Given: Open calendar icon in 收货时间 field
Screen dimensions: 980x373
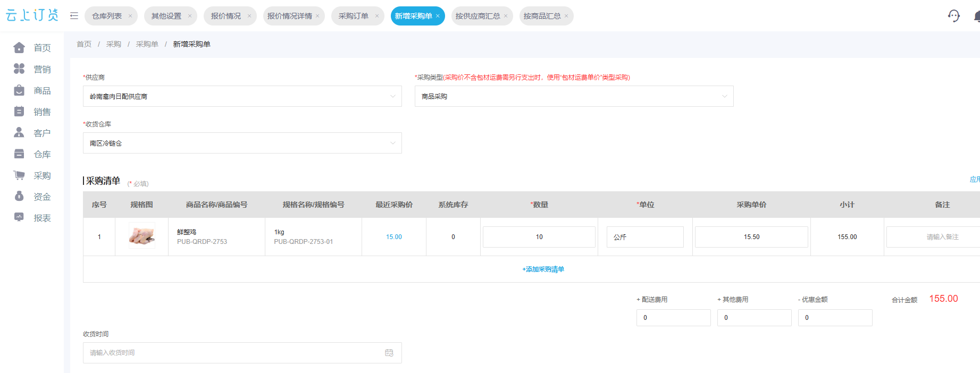Looking at the screenshot, I should [389, 353].
